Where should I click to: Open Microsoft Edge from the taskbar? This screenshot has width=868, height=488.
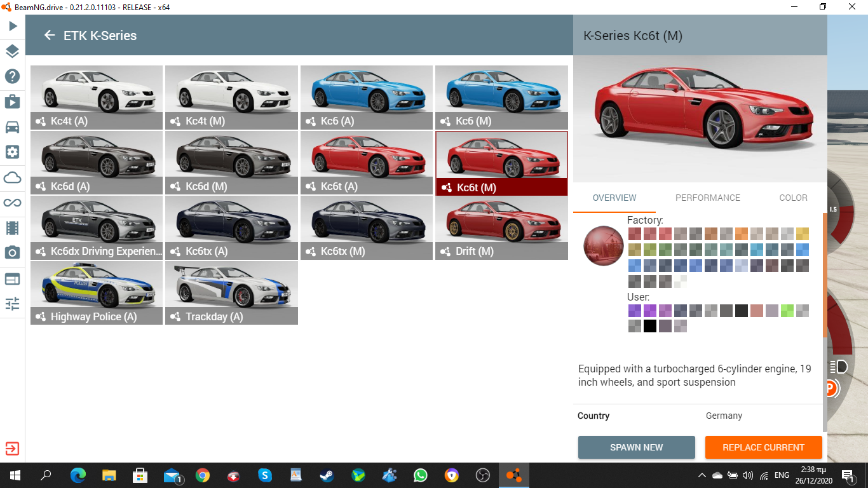(78, 475)
